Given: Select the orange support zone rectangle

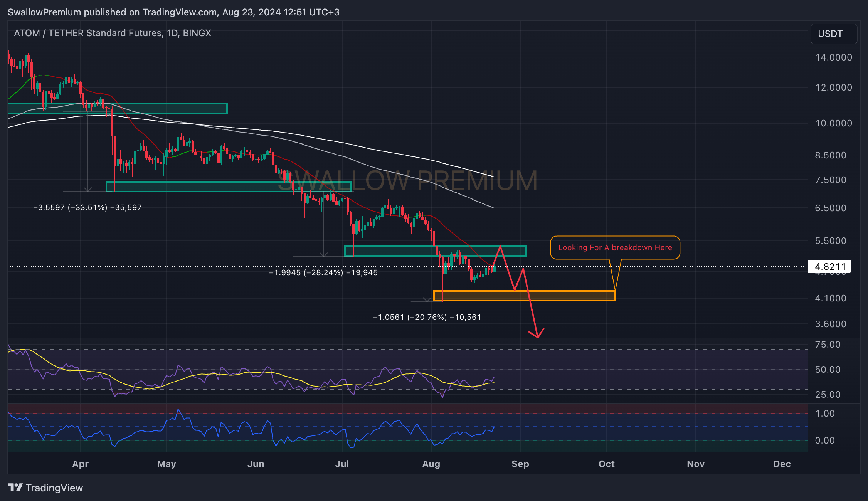Looking at the screenshot, I should 524,296.
